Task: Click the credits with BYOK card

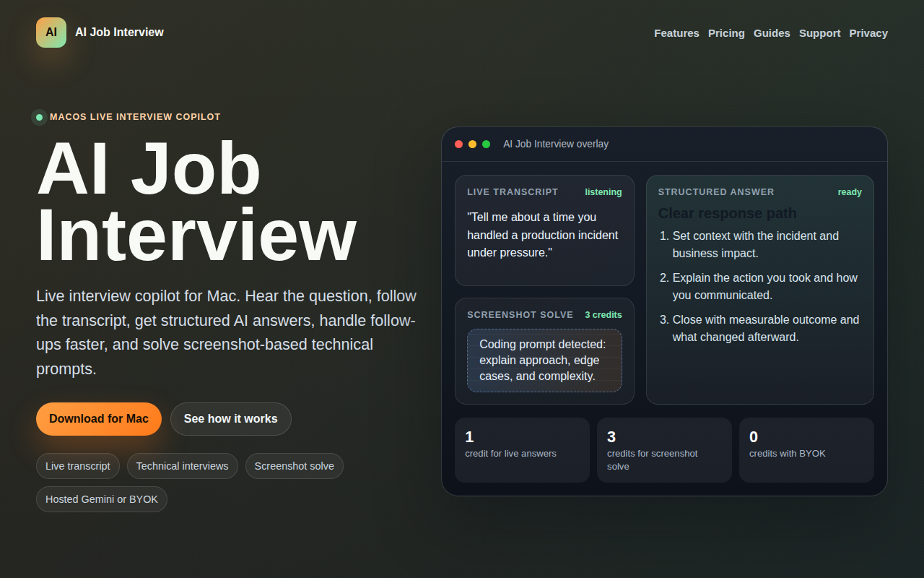Action: (806, 450)
